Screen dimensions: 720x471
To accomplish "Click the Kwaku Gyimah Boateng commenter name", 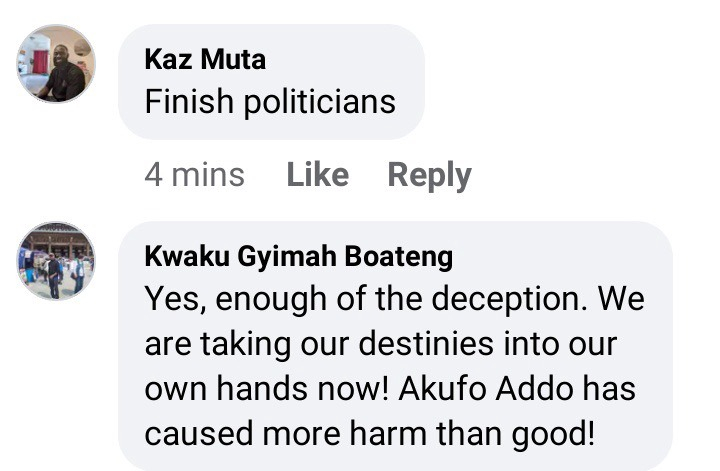I will [298, 256].
